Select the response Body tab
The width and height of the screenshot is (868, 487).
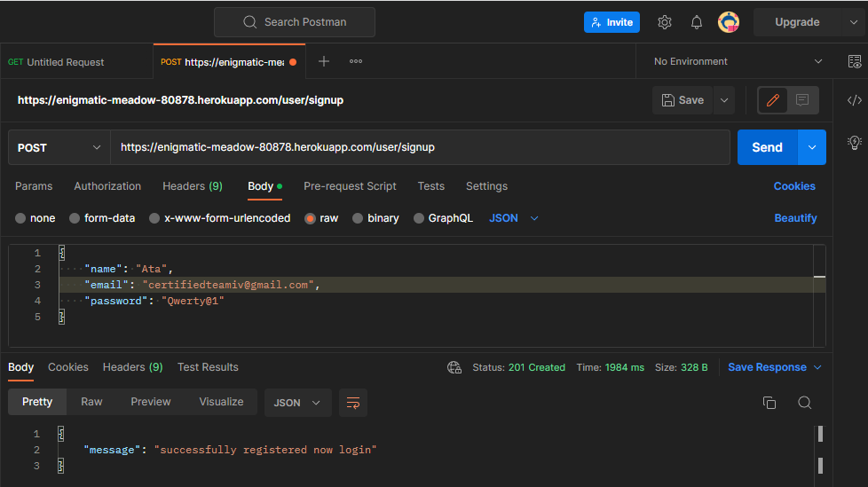(21, 367)
